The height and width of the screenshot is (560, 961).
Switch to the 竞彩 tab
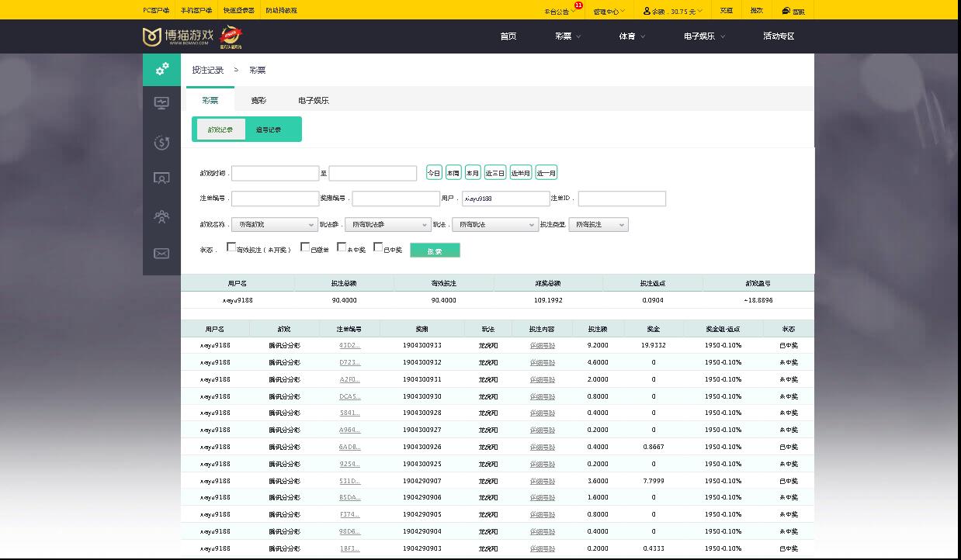click(258, 100)
